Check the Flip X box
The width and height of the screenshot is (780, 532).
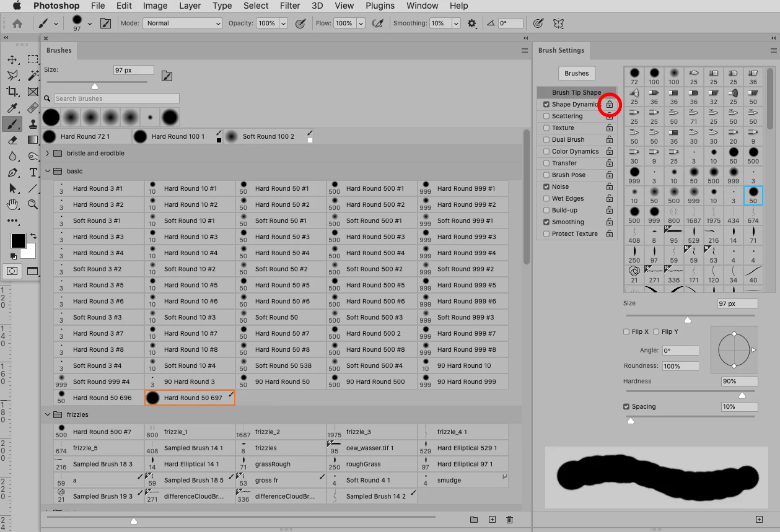pos(626,332)
